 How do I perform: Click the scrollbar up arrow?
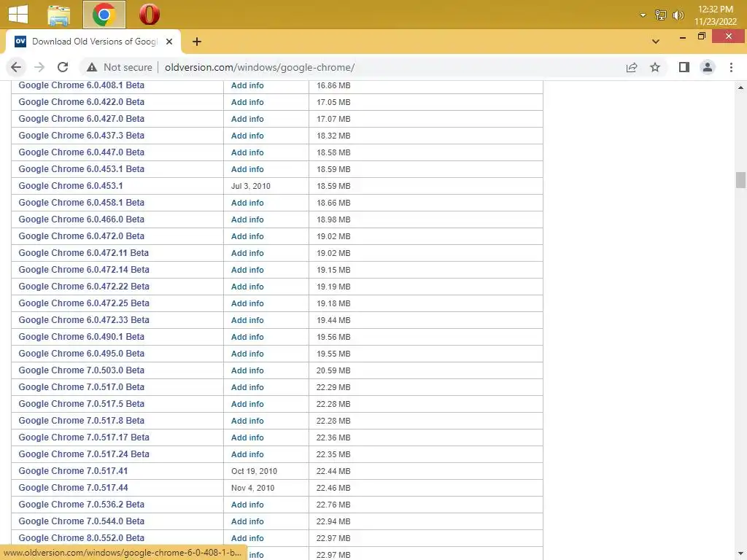click(x=740, y=87)
